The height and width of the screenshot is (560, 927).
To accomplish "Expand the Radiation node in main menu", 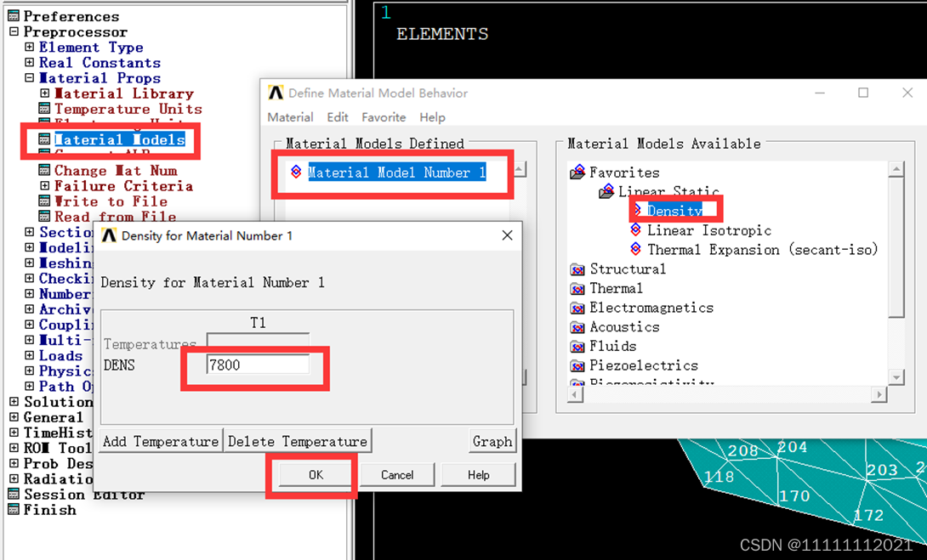I will pyautogui.click(x=14, y=478).
